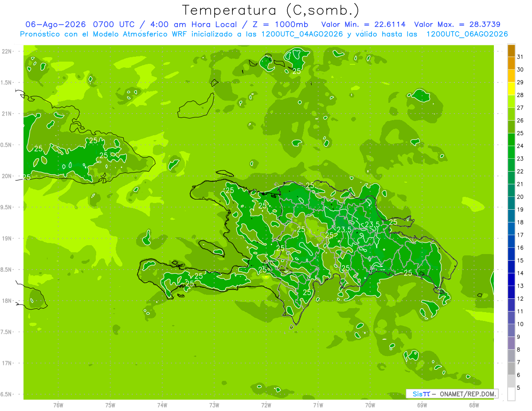Viewport: 532px width, 411px height.
Task: Click the "21N" latitude axis label
Action: [x=7, y=114]
